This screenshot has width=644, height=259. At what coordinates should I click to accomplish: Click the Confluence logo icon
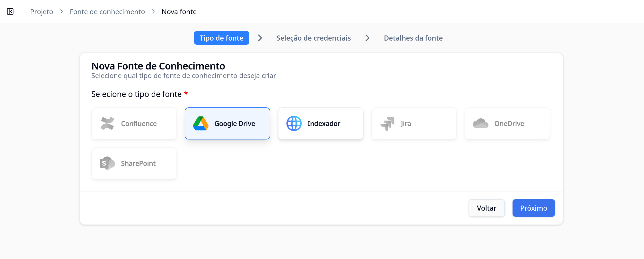[x=107, y=123]
